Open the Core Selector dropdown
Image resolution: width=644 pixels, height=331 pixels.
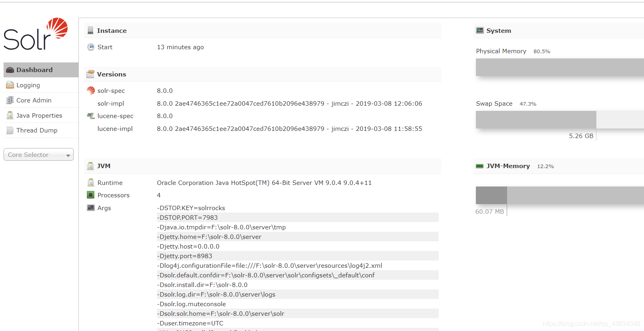[38, 154]
